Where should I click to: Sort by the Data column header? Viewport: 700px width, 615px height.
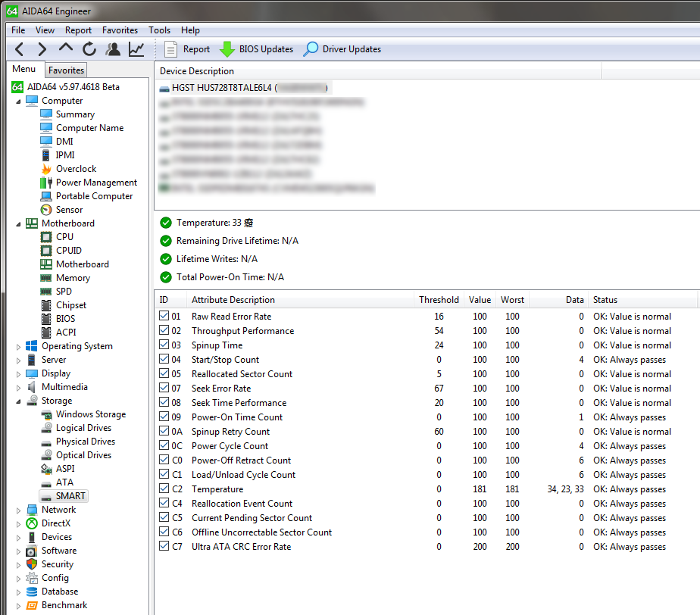(558, 300)
